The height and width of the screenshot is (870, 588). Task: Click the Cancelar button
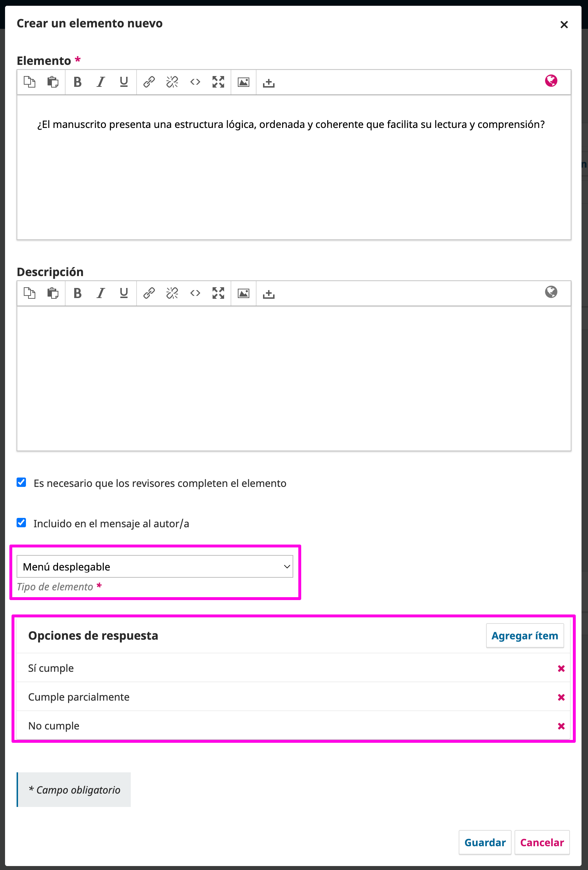coord(542,843)
